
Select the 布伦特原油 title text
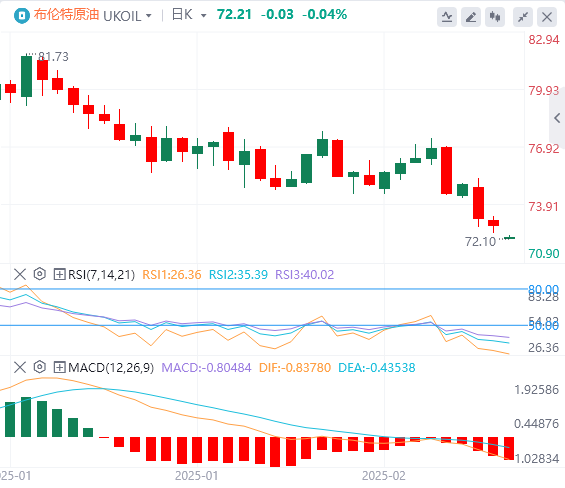[x=66, y=15]
